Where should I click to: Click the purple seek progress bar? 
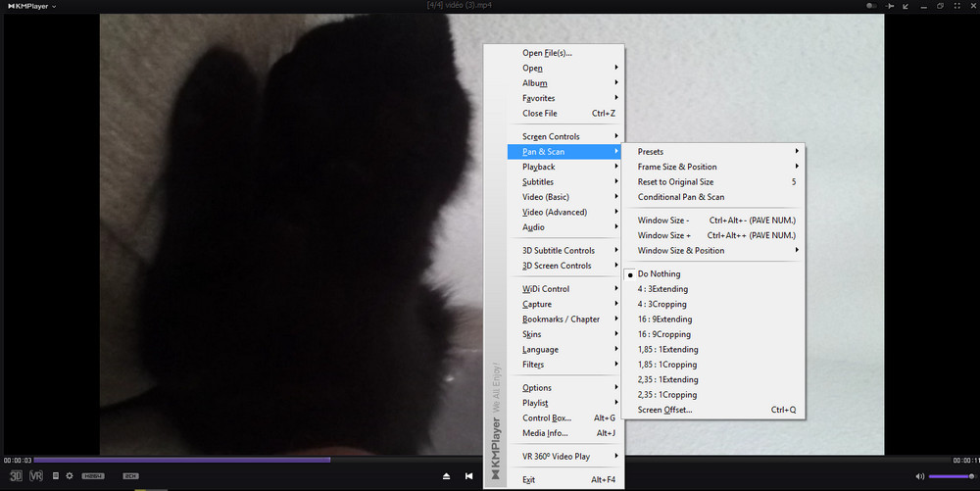click(182, 461)
